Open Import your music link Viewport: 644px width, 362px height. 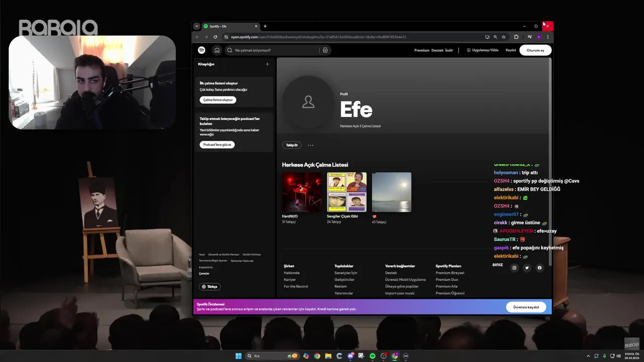click(400, 293)
